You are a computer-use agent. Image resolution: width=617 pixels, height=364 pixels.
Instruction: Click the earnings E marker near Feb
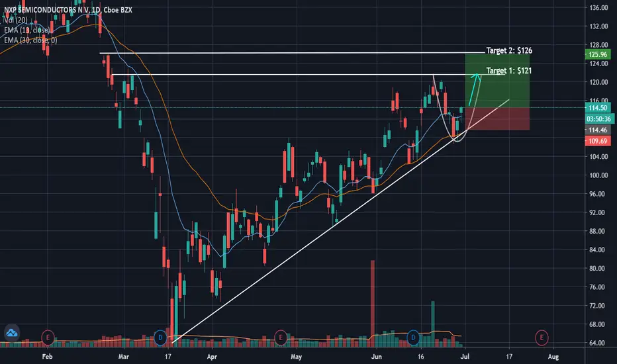pos(48,338)
